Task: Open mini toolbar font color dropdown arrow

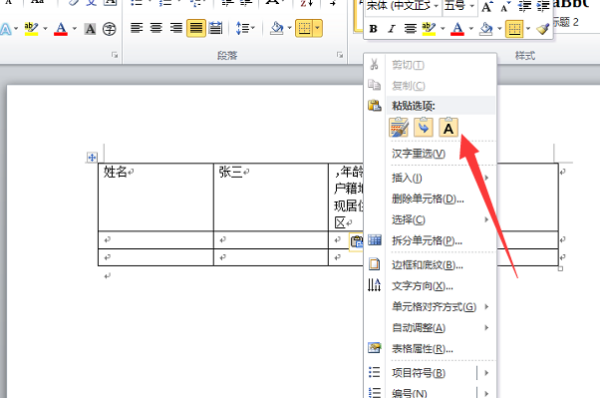Action: click(471, 29)
